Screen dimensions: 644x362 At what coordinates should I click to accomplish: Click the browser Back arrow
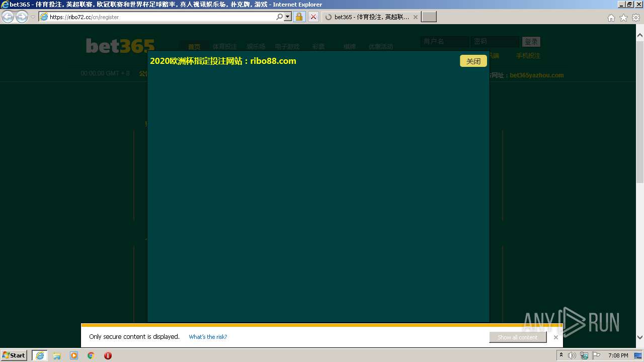[x=8, y=17]
